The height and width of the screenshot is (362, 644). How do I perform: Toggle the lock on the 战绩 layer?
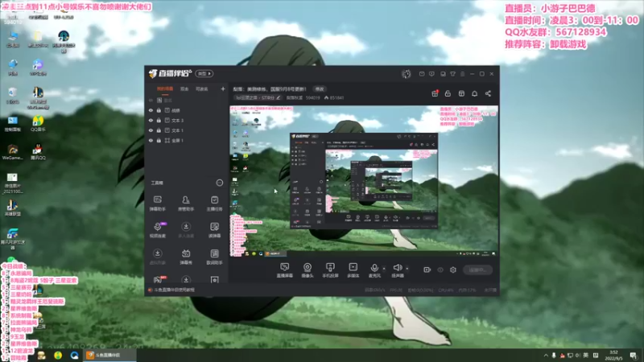pos(159,110)
